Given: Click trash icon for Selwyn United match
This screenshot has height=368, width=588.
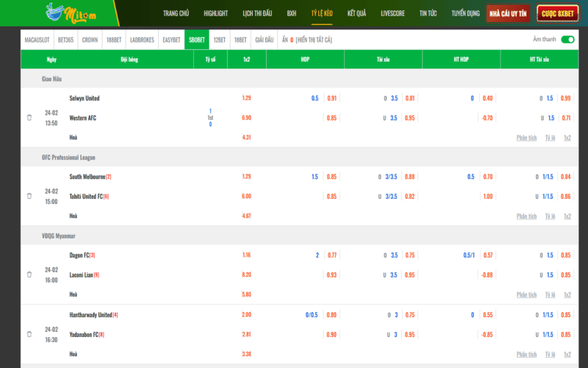Looking at the screenshot, I should click(x=29, y=118).
